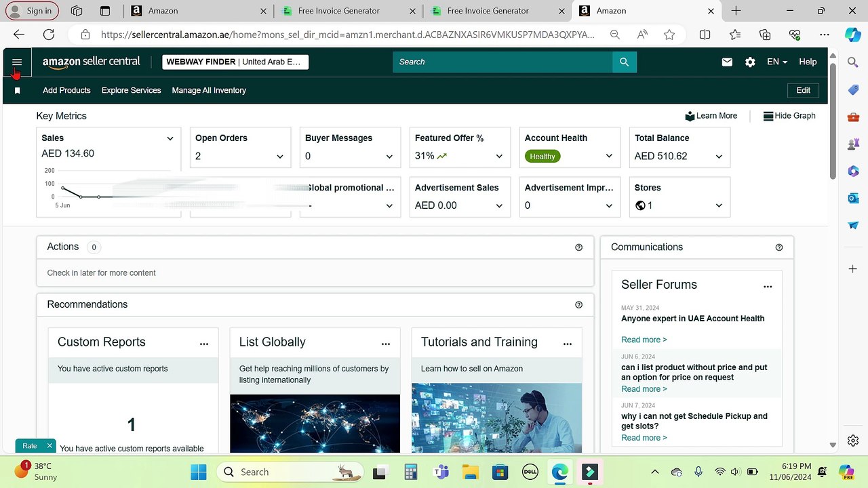Expand the Featured Offer % dropdown
Viewport: 868px width, 488px height.
pyautogui.click(x=499, y=157)
